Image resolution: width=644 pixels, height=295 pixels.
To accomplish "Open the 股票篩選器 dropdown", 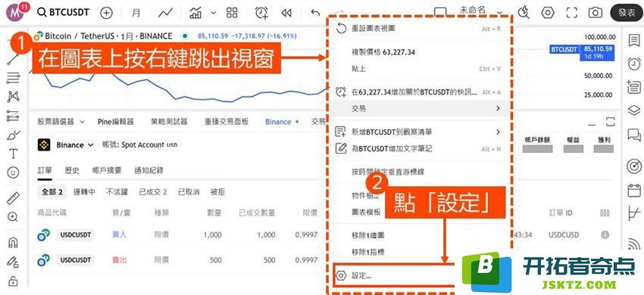I will tap(61, 122).
